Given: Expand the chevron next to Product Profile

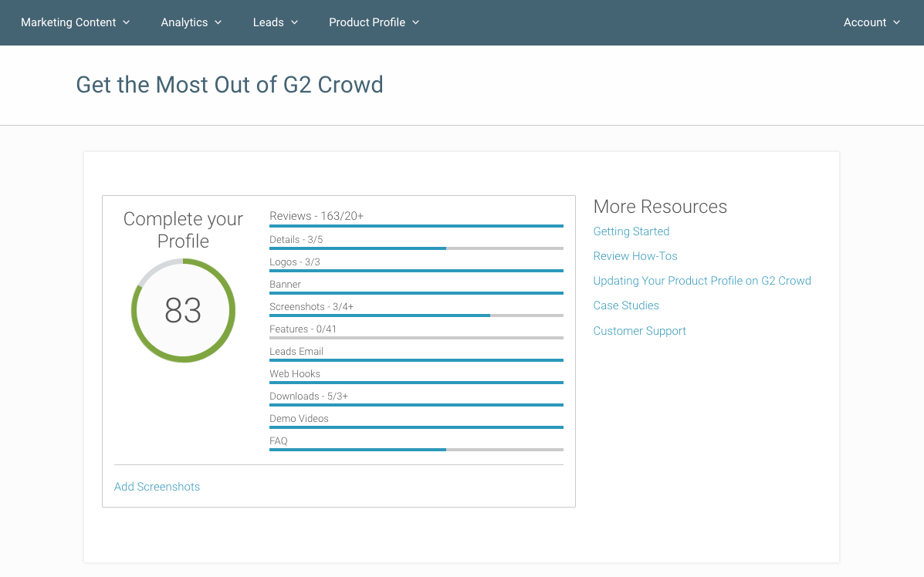Looking at the screenshot, I should click(x=415, y=22).
